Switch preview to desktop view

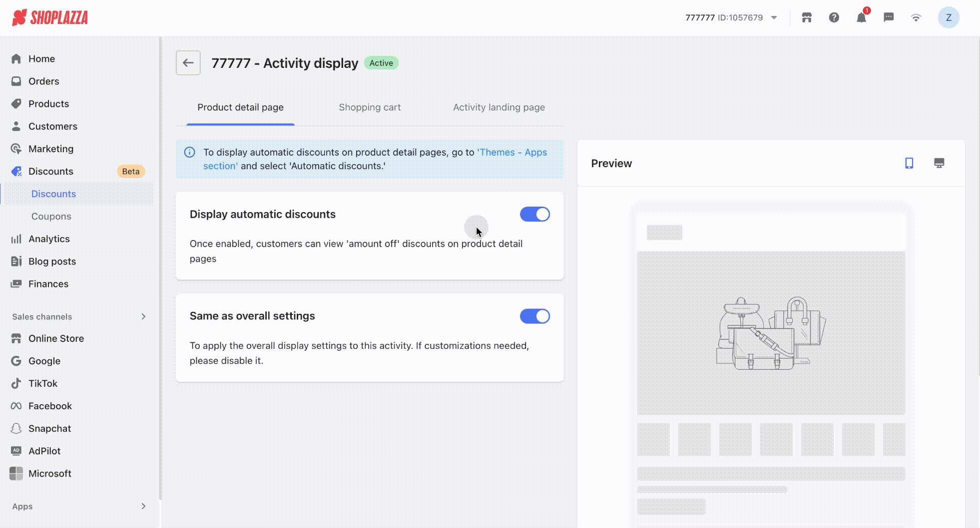939,163
